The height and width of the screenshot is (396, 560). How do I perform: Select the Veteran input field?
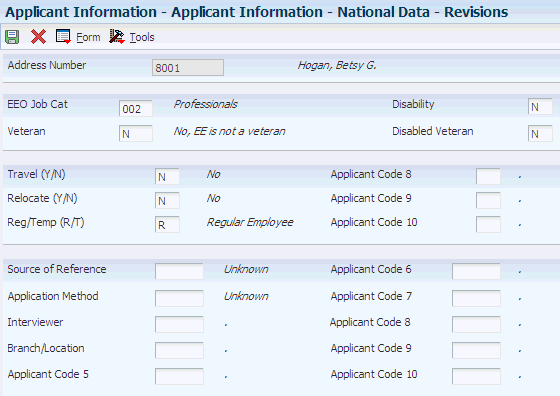pyautogui.click(x=136, y=134)
